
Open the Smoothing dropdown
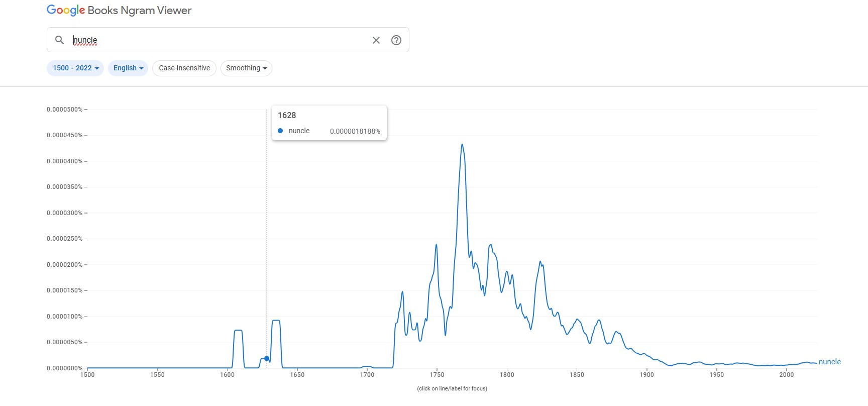(246, 68)
